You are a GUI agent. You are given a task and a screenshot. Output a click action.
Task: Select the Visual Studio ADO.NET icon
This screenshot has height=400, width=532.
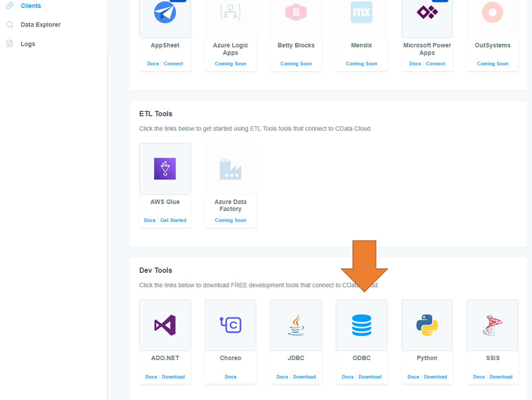pos(165,325)
